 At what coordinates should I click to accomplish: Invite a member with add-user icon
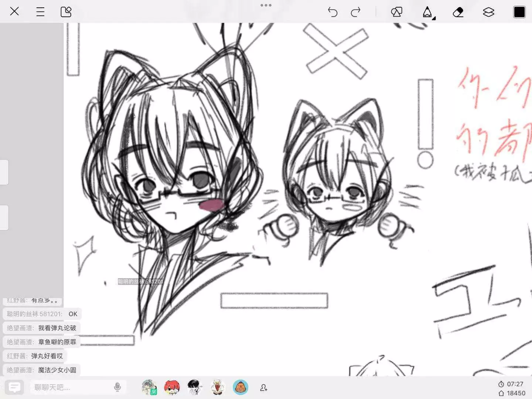[x=263, y=388]
